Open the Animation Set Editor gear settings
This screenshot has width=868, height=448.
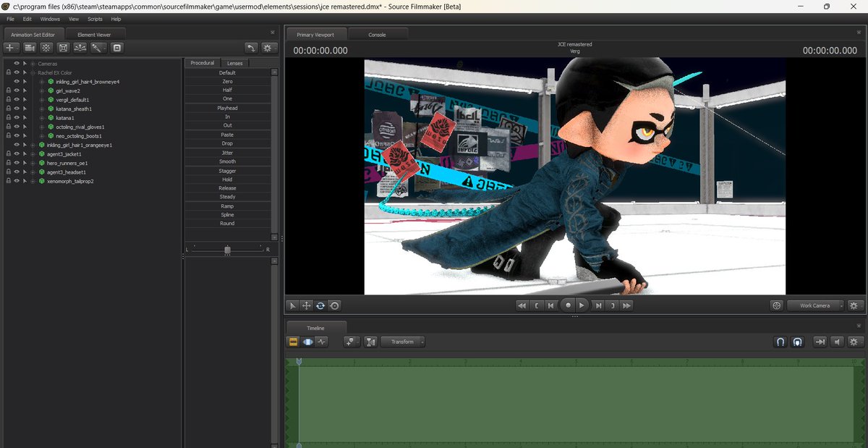pos(268,48)
